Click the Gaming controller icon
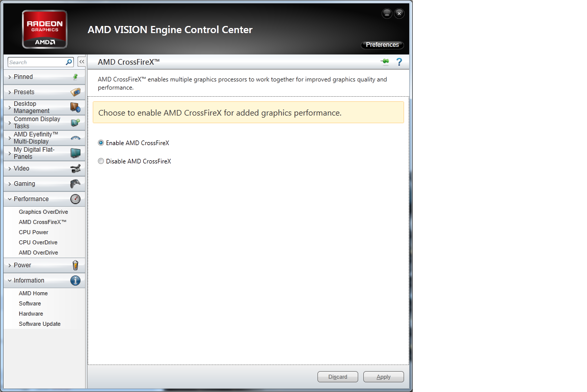Viewport: 587px width, 392px height. coord(75,184)
